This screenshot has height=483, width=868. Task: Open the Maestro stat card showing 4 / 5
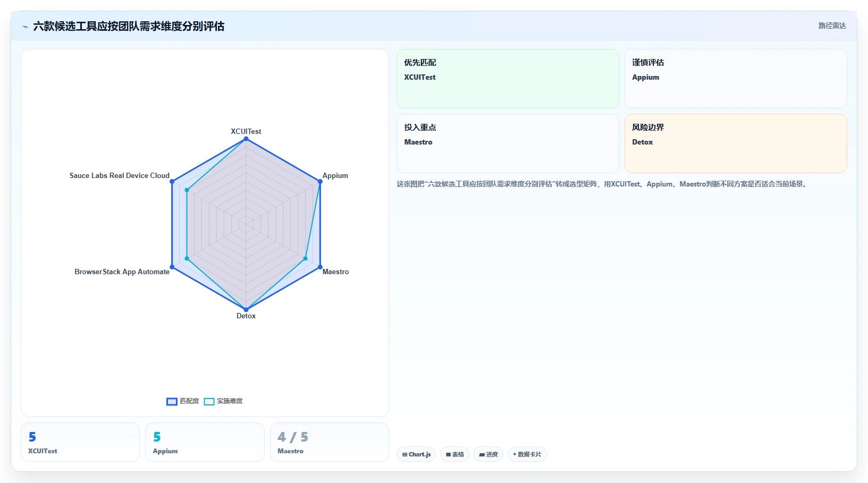(x=330, y=442)
